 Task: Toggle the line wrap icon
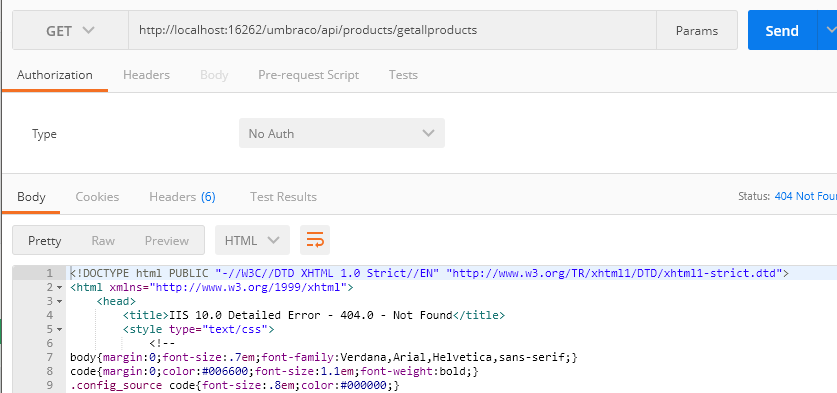click(x=315, y=240)
